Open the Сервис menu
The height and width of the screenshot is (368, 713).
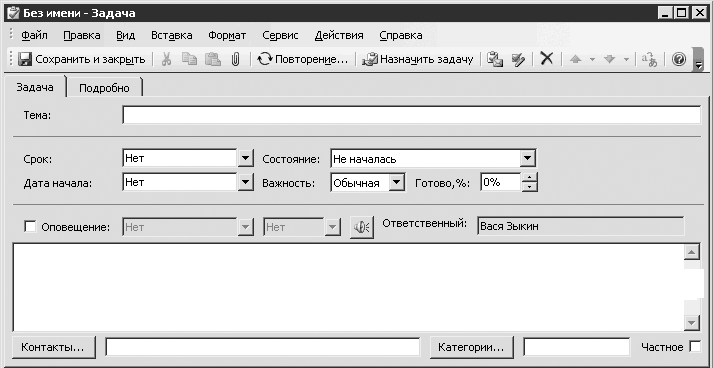click(280, 35)
